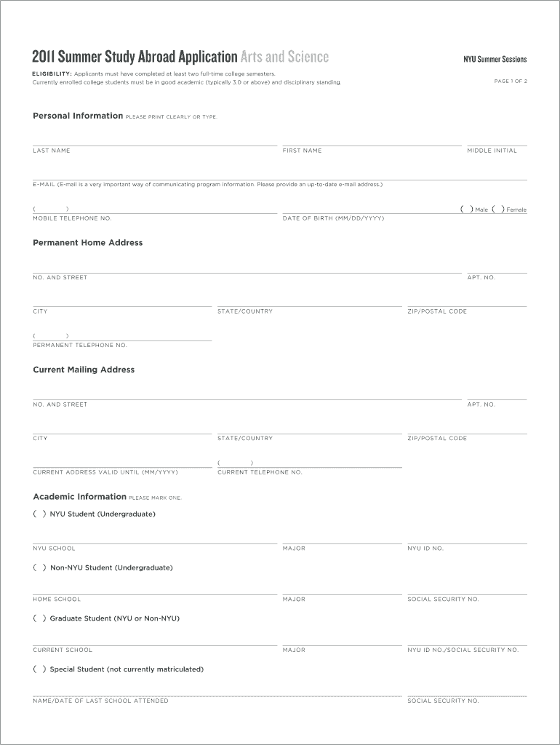Image resolution: width=560 pixels, height=745 pixels.
Task: Click the Home School field
Action: coord(154,589)
